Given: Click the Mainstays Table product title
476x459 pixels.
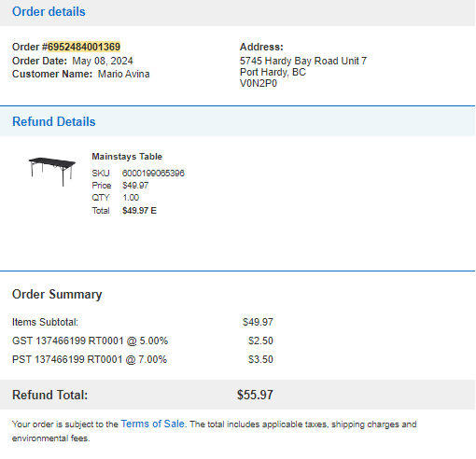Looking at the screenshot, I should pos(127,157).
